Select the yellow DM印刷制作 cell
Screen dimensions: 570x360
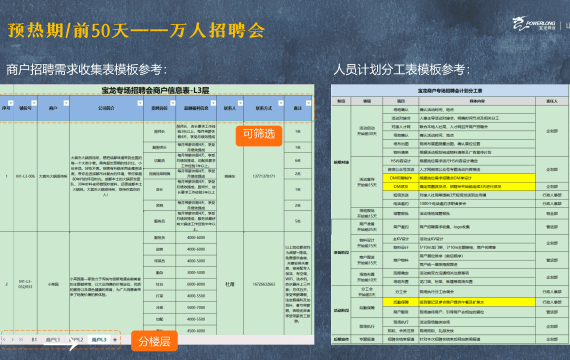click(x=401, y=178)
